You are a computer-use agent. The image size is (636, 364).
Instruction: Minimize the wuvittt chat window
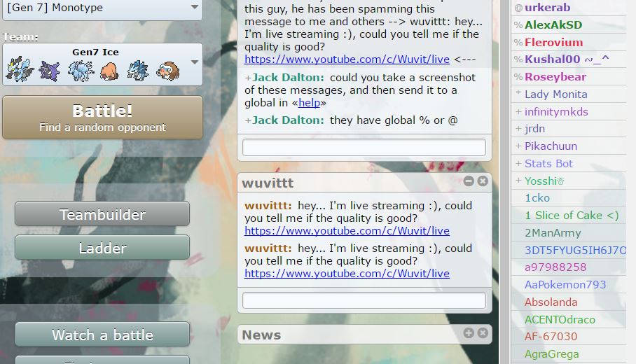click(x=469, y=181)
